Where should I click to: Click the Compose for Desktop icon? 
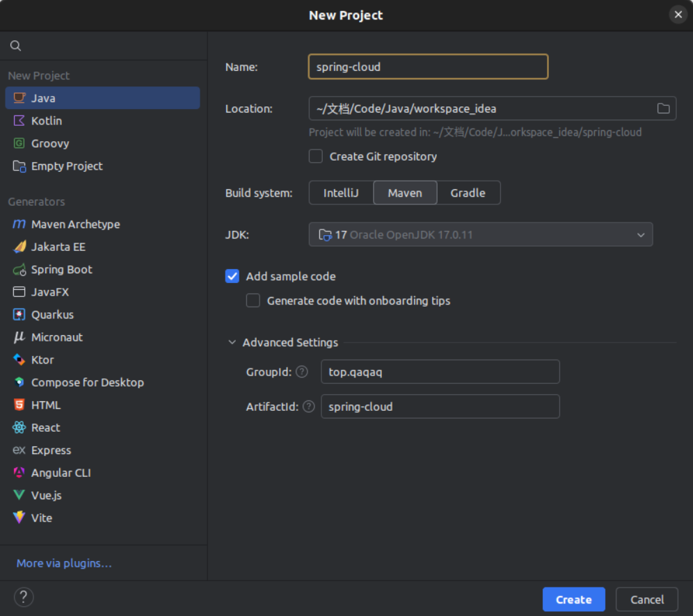pos(19,382)
